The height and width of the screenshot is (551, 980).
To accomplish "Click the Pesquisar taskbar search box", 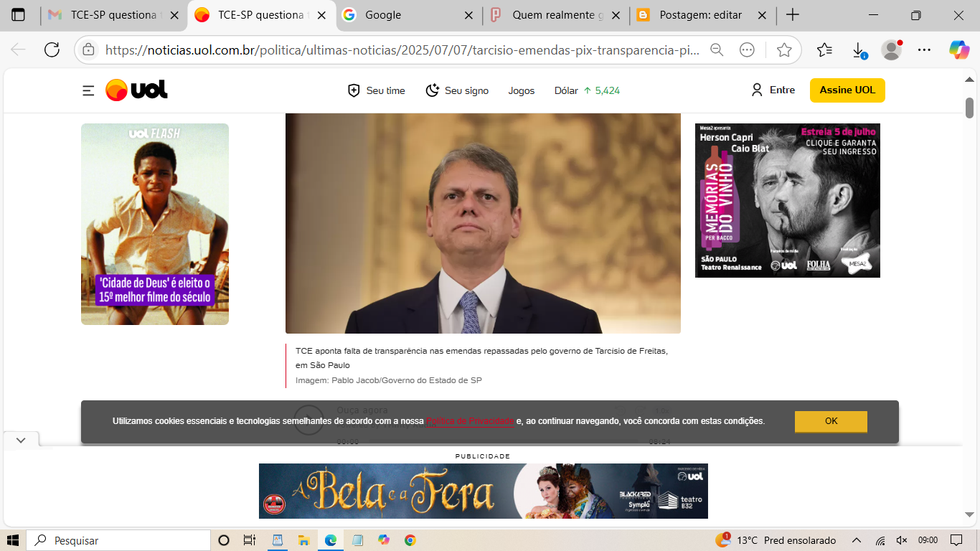I will tap(118, 540).
